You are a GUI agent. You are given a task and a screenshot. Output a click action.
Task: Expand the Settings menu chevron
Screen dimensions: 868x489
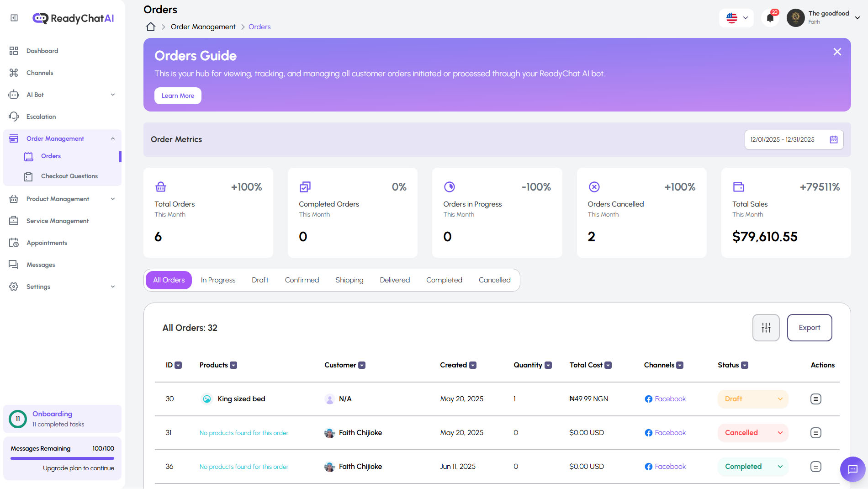coord(113,287)
